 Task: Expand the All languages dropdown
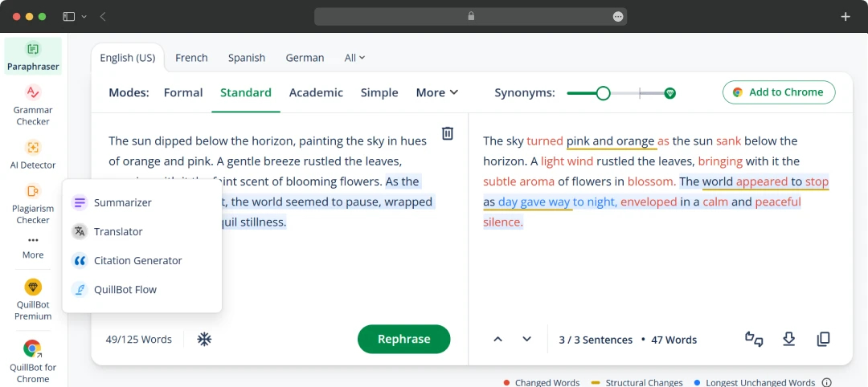coord(354,58)
